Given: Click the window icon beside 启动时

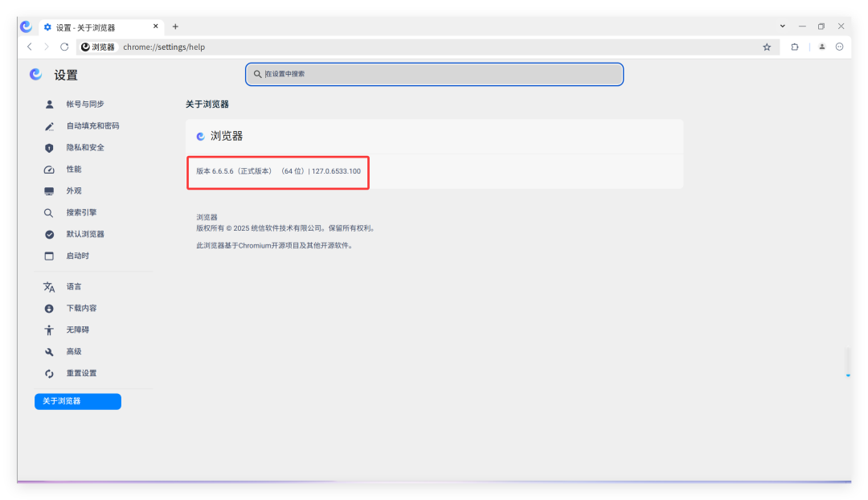Looking at the screenshot, I should (49, 256).
